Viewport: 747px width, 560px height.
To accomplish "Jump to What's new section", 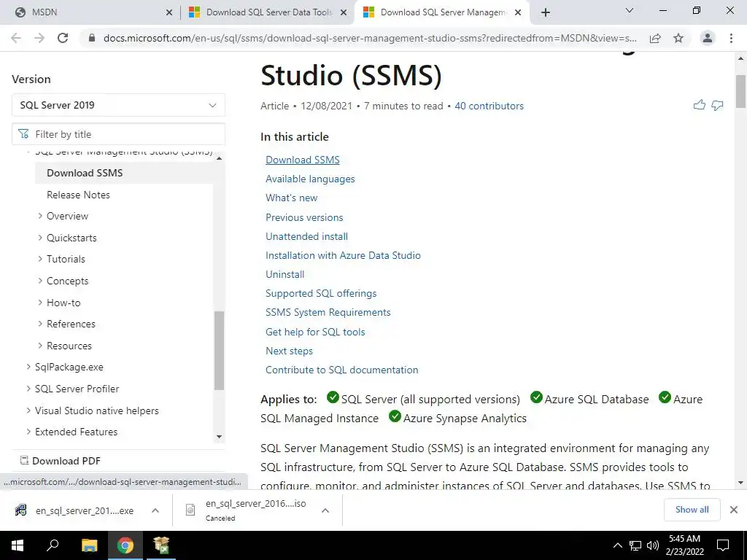I will (292, 198).
